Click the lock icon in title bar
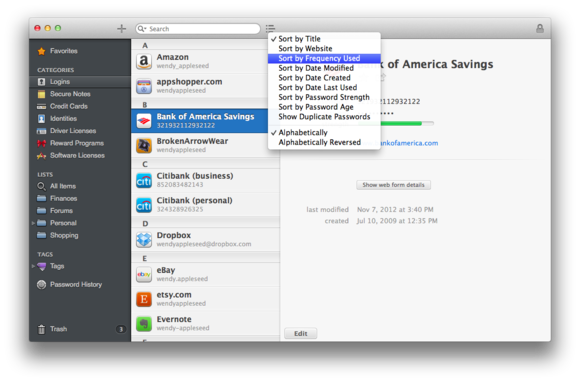This screenshot has width=580, height=382. [540, 28]
